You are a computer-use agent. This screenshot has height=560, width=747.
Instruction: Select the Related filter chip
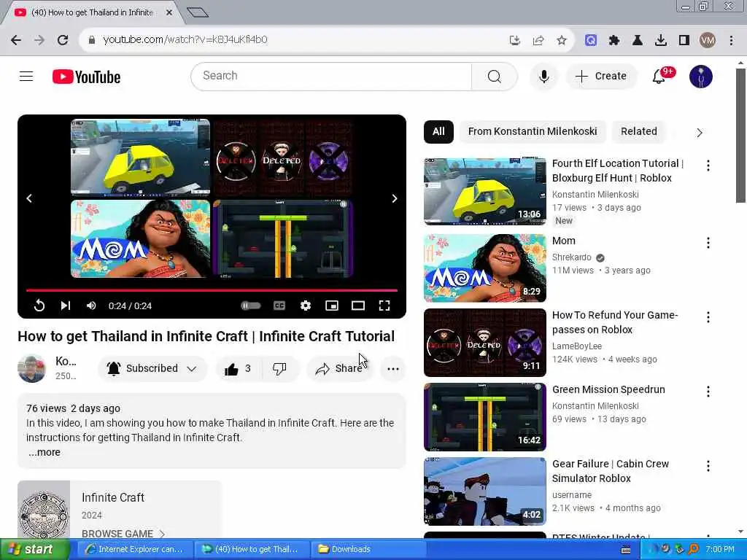(x=638, y=131)
